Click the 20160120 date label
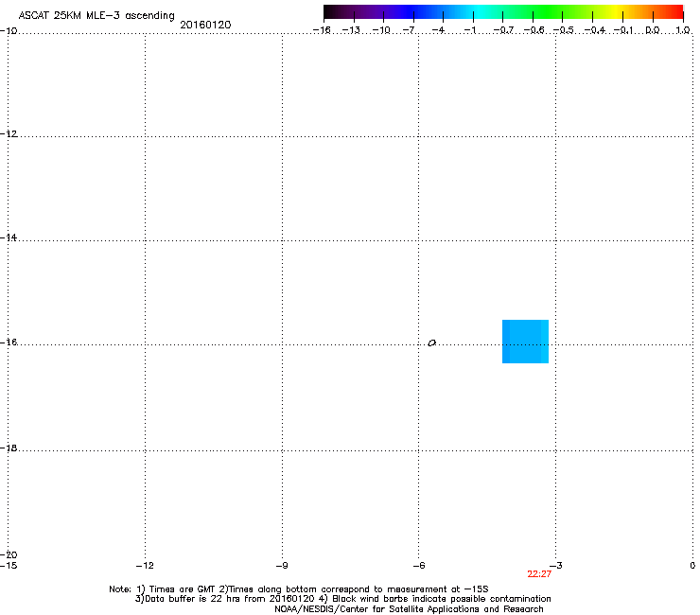This screenshot has height=615, width=700. [x=205, y=25]
